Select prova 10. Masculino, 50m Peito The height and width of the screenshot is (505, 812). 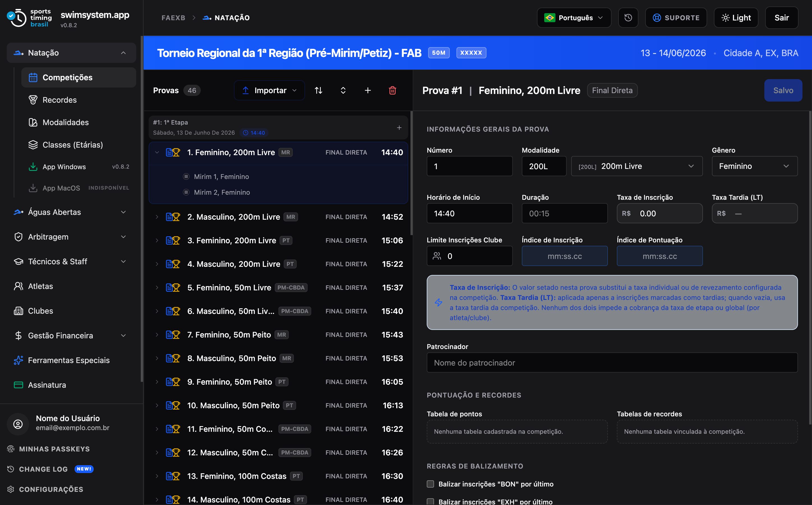[x=278, y=405]
